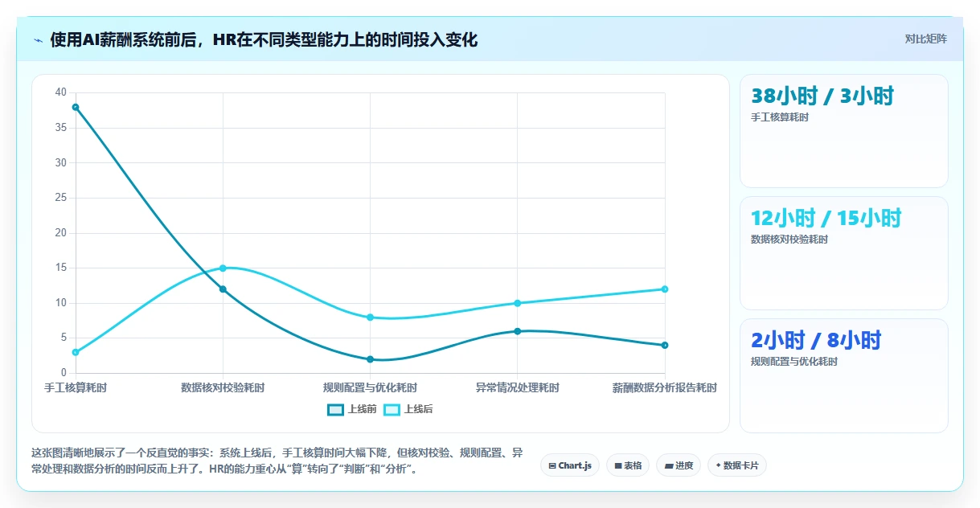Image resolution: width=980 pixels, height=508 pixels.
Task: Click the y-axis value 15
Action: tap(61, 268)
